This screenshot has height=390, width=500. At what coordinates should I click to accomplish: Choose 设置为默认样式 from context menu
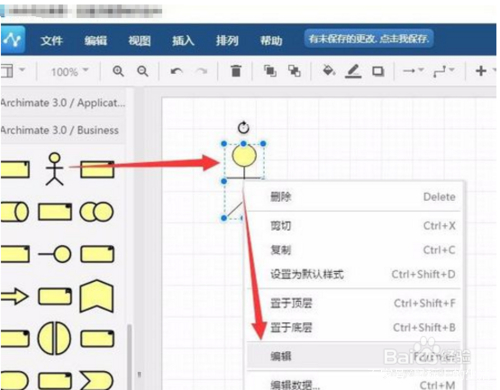(355, 274)
